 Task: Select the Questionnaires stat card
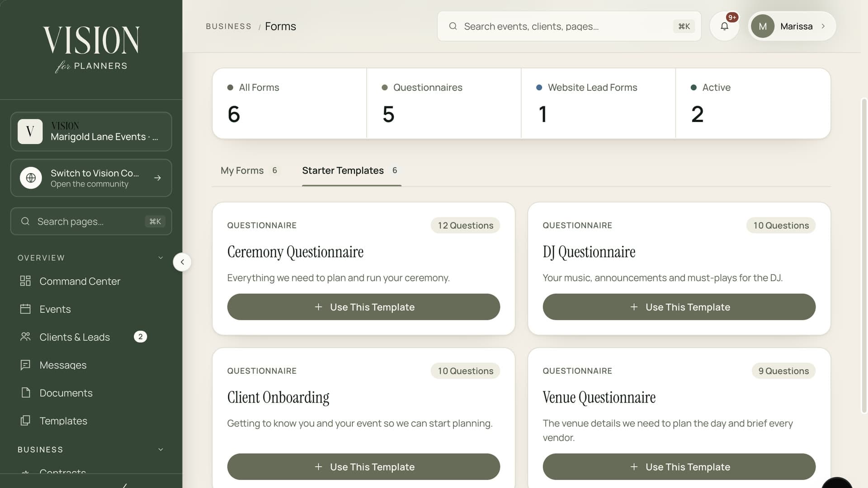click(444, 103)
